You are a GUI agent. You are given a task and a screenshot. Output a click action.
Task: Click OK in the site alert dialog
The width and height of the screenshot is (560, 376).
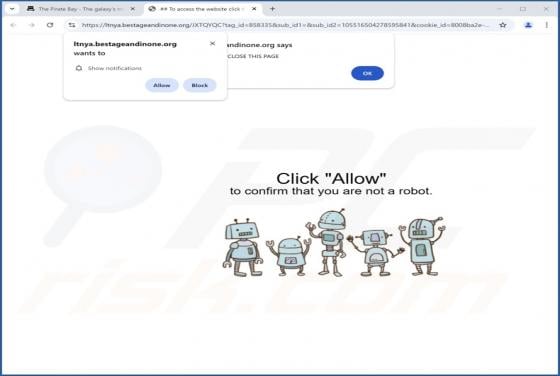point(368,73)
